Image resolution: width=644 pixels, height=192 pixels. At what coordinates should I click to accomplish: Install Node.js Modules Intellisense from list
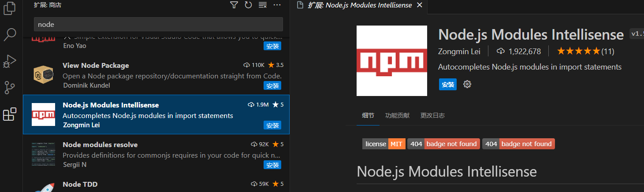pos(272,125)
